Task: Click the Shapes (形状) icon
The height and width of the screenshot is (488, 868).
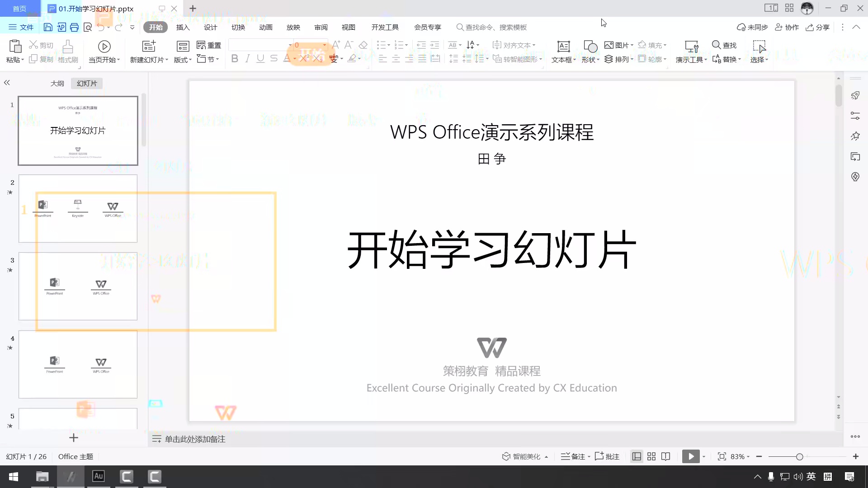Action: pyautogui.click(x=590, y=47)
